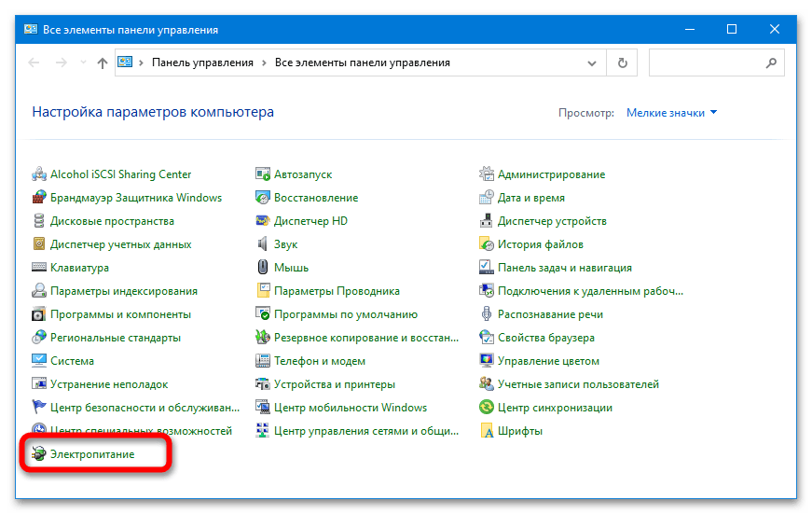Screen dimensions: 812x514
Task: Click the Устранение неполадок icon
Action: coord(39,384)
